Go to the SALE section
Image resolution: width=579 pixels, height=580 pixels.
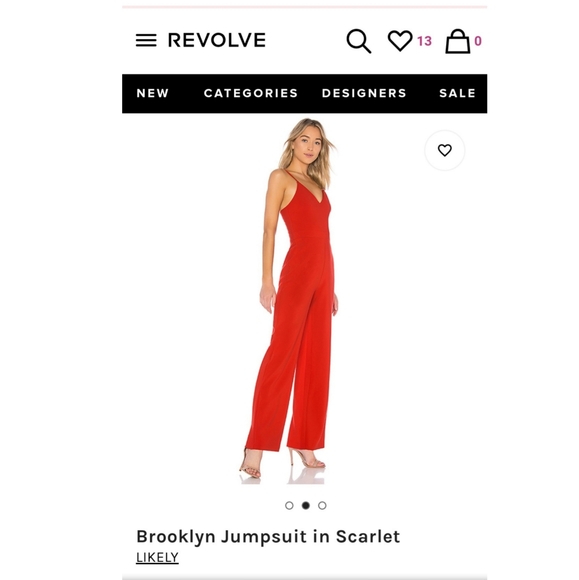458,93
